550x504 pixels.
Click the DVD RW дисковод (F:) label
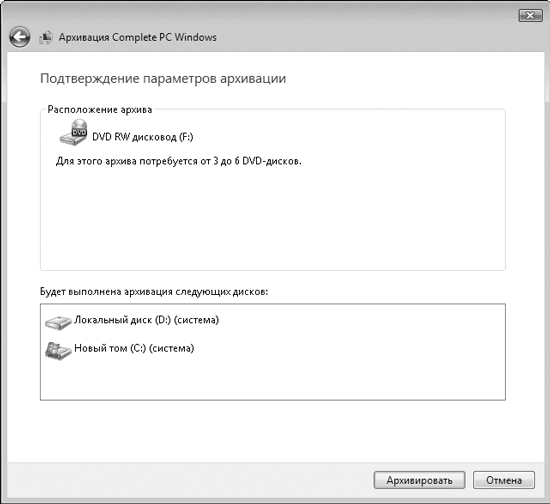(x=143, y=137)
